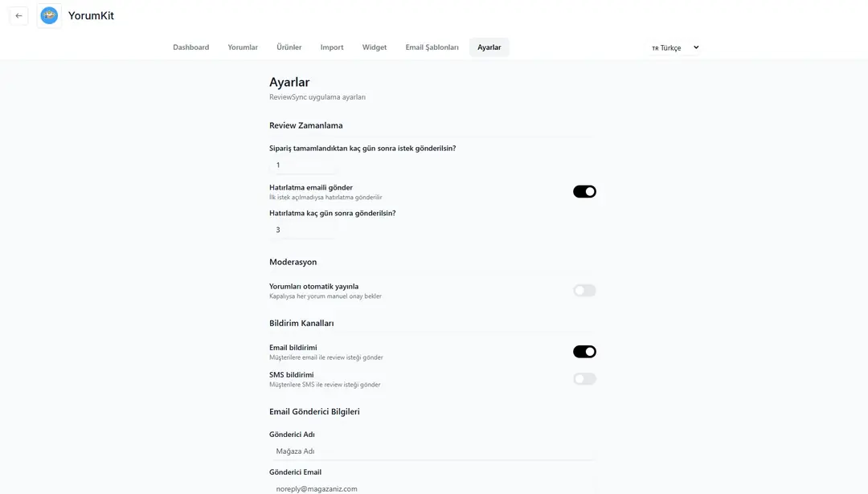Open the Yorumlar tab
Image resolution: width=868 pixels, height=494 pixels.
[243, 47]
